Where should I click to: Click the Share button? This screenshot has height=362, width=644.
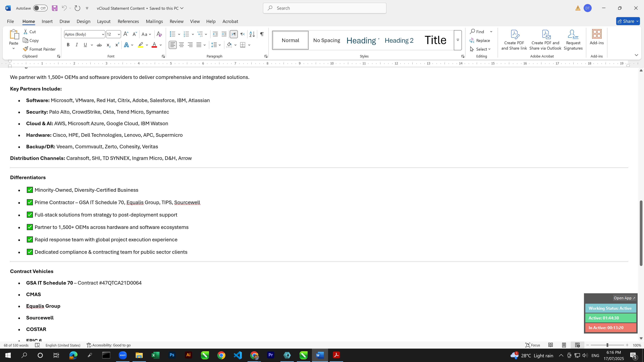coord(628,21)
